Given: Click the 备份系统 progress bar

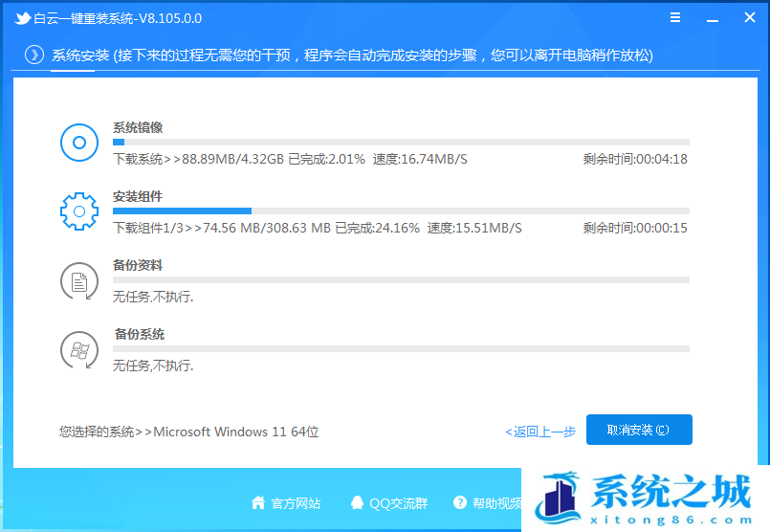Looking at the screenshot, I should tap(401, 349).
